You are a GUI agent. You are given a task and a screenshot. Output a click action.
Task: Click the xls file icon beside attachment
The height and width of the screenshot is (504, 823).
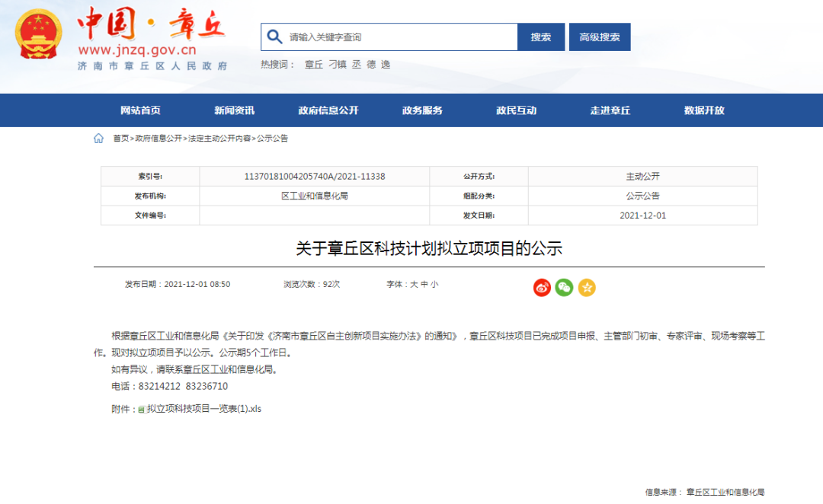point(141,409)
